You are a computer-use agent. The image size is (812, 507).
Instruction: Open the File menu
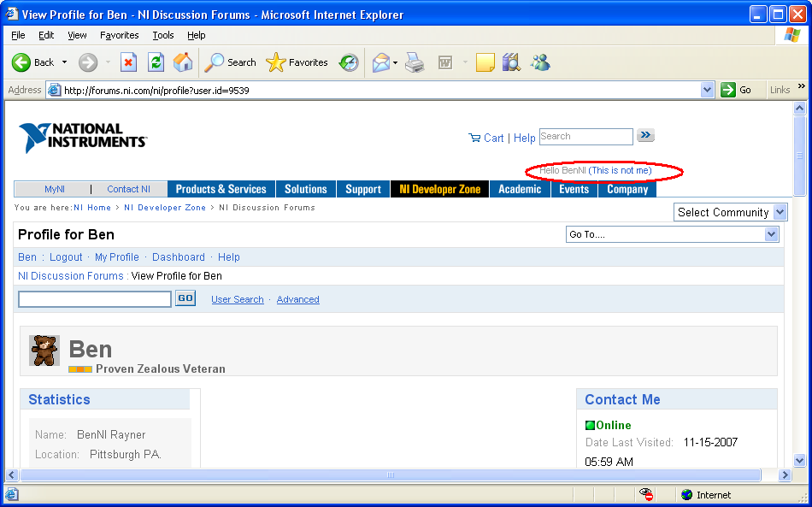[x=18, y=35]
